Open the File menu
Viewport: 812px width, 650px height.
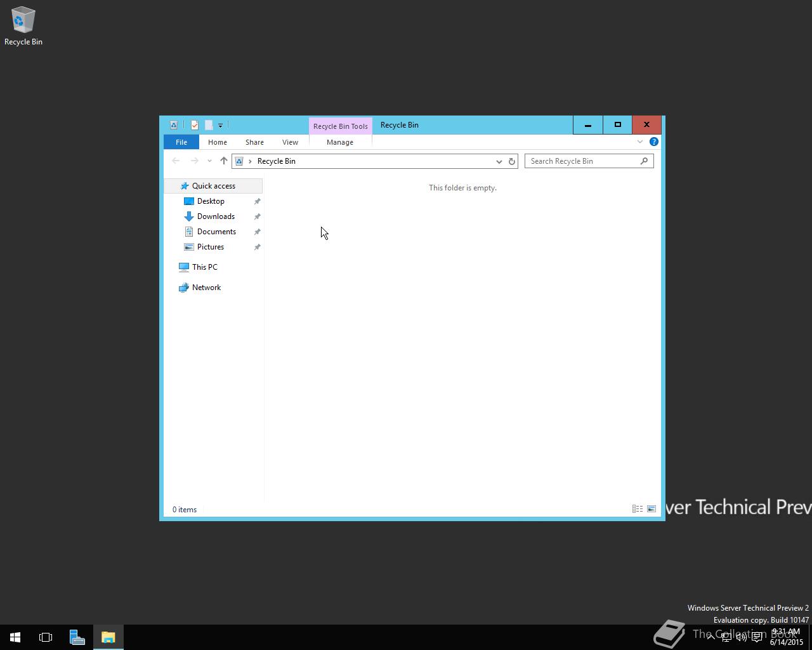[181, 142]
